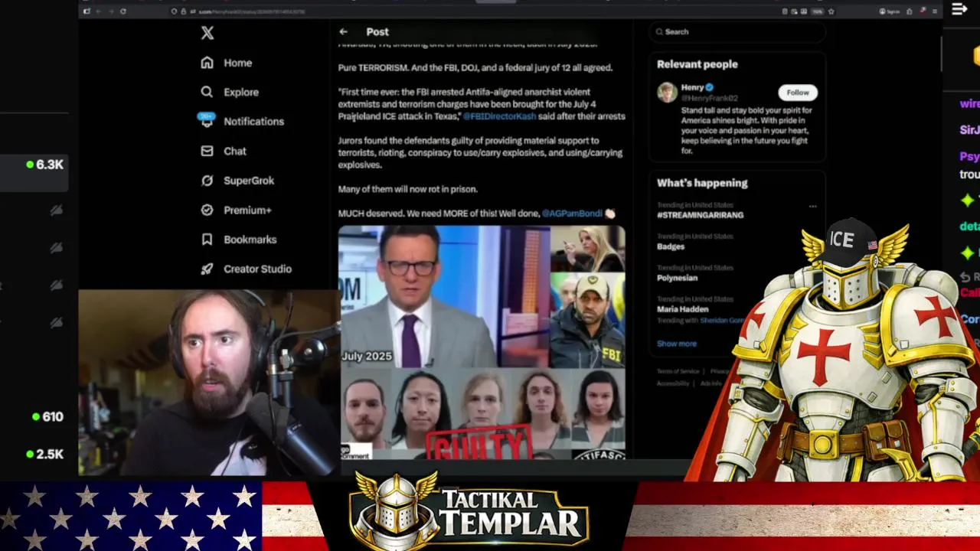Open Creator Studio via the rocket icon

tap(207, 269)
